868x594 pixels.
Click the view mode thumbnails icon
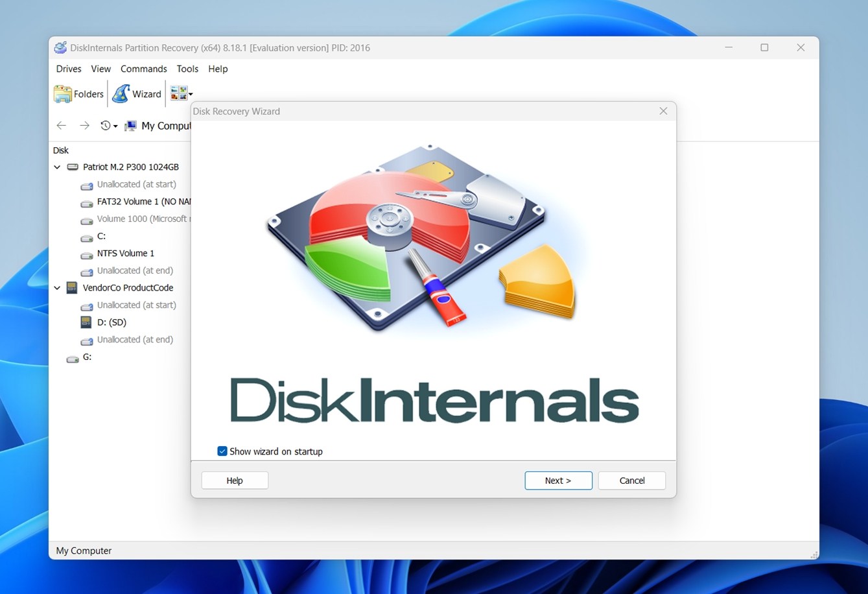coord(178,94)
